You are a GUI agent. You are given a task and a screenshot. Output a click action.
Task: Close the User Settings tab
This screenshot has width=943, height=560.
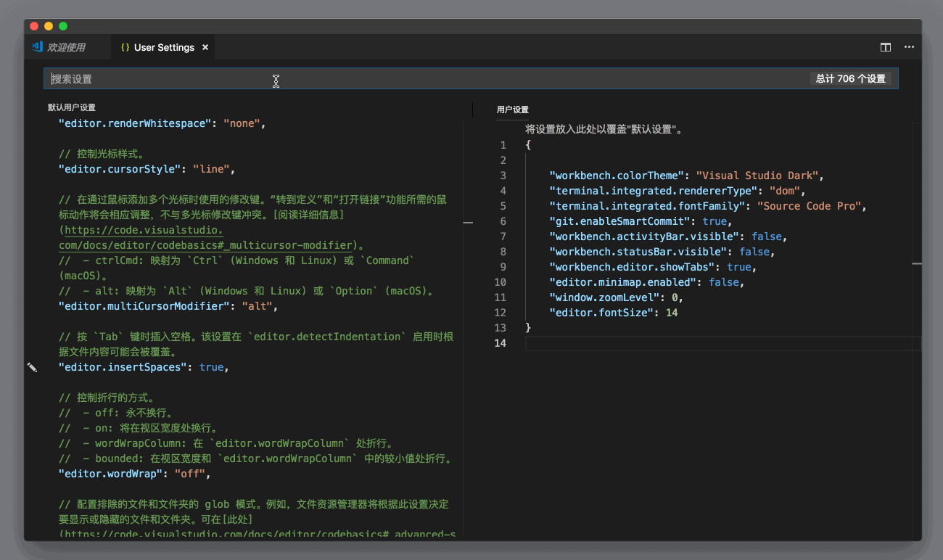tap(205, 47)
